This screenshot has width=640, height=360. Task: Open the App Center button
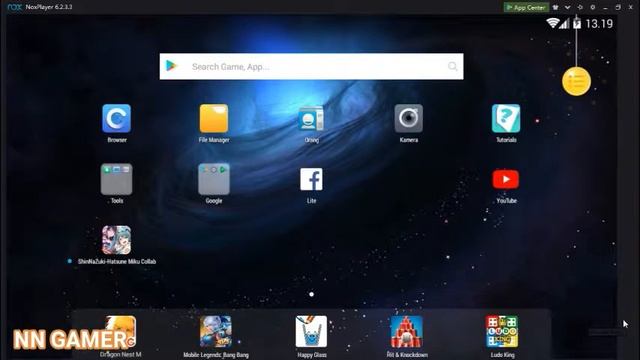tap(526, 7)
